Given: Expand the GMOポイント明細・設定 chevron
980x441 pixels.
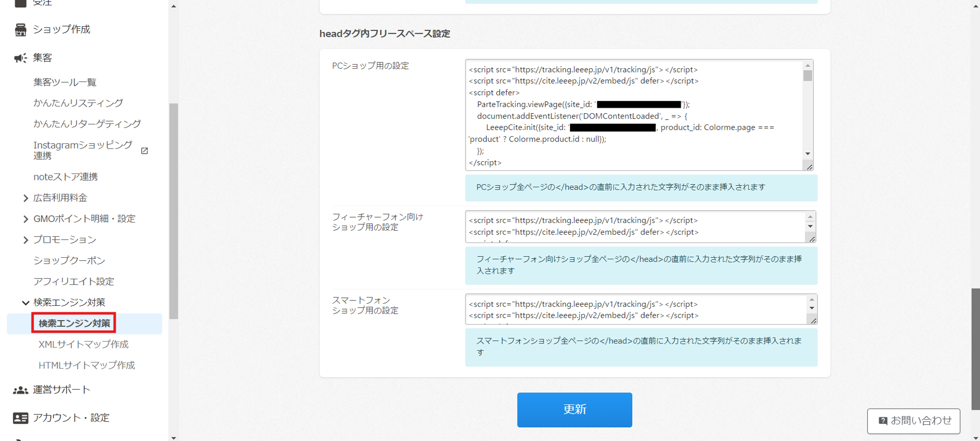Looking at the screenshot, I should 25,219.
